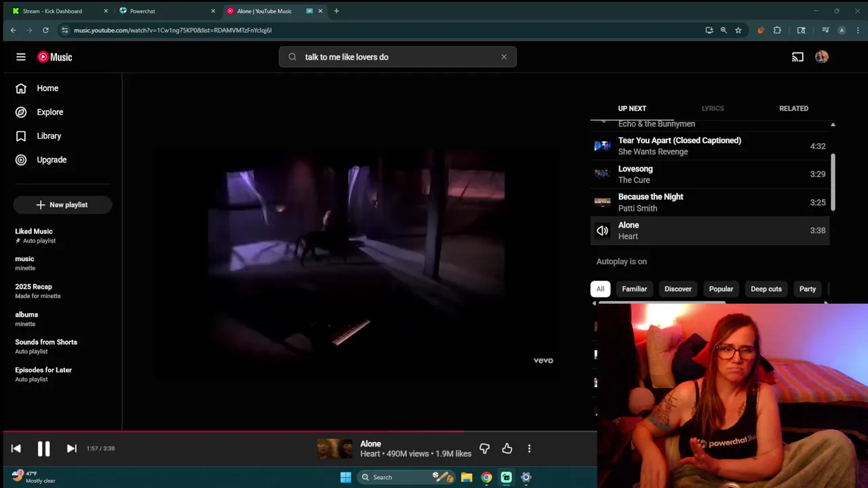
Task: Open the weather widget on taskbar
Action: (x=33, y=477)
